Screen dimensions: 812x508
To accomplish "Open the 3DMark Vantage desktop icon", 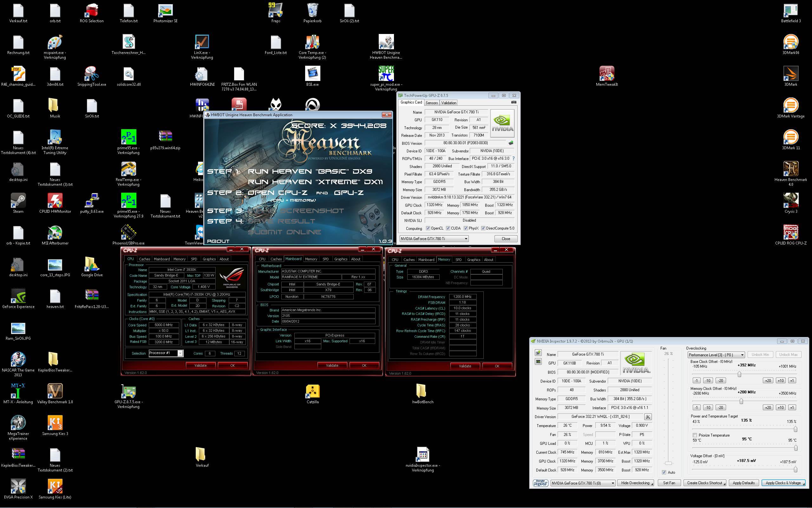I will click(x=790, y=108).
